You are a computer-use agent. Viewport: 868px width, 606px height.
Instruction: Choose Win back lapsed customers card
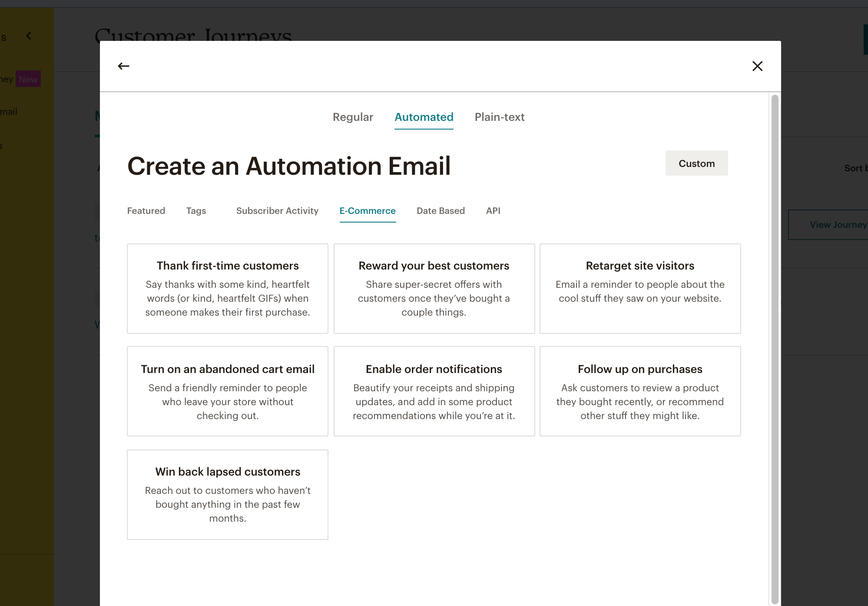click(228, 495)
